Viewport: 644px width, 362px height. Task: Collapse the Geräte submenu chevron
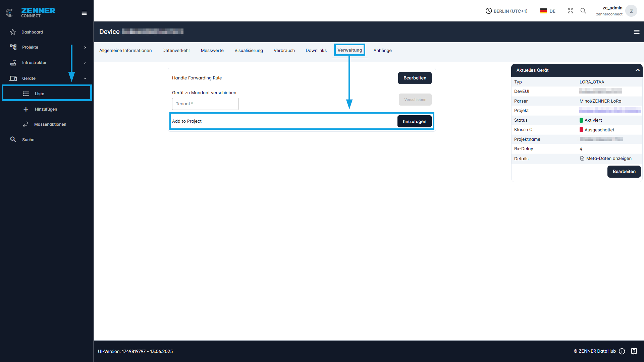(85, 78)
